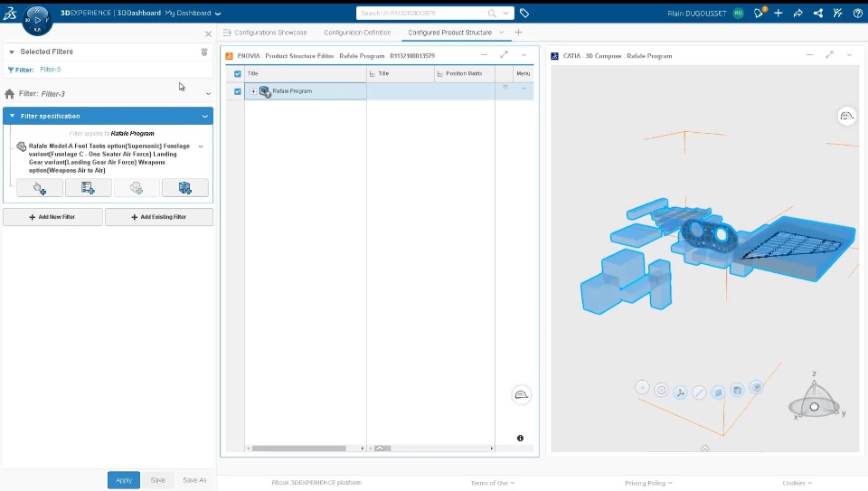Image resolution: width=868 pixels, height=491 pixels.
Task: Open ENOVIA widget chevron menu
Action: (524, 55)
